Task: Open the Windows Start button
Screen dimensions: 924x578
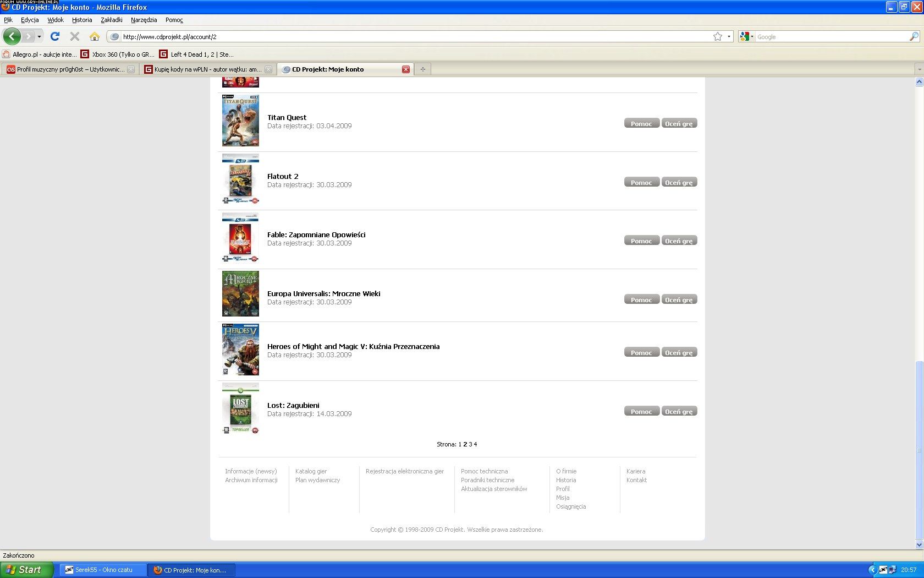Action: click(26, 570)
